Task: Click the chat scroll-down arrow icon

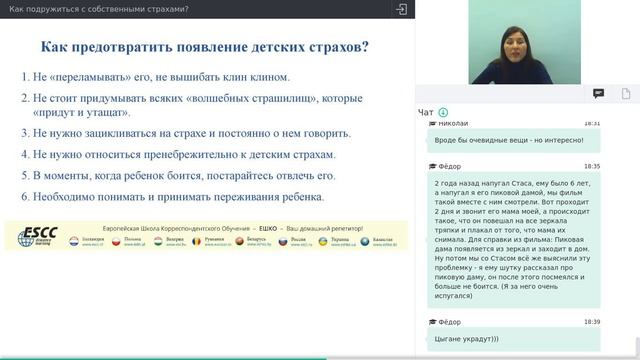Action: tap(443, 112)
